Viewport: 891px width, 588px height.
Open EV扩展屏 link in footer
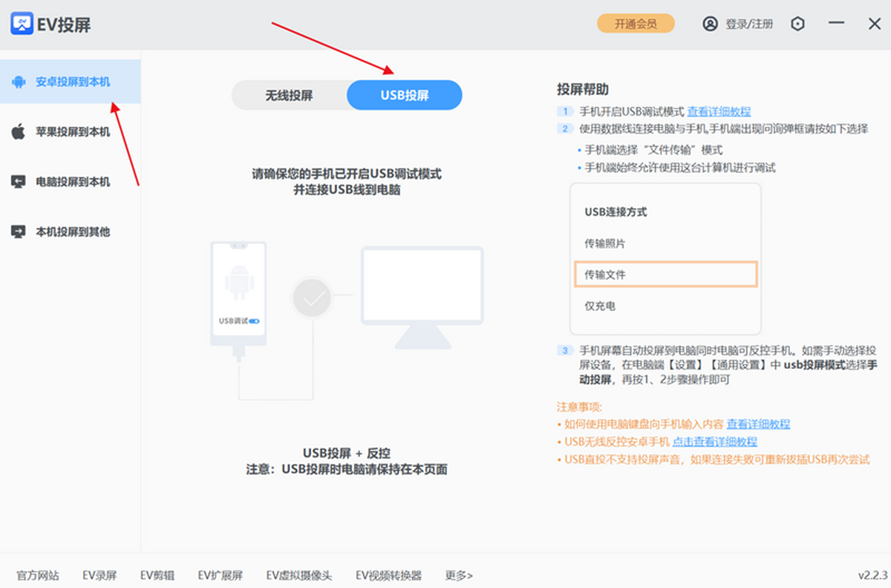pyautogui.click(x=221, y=575)
